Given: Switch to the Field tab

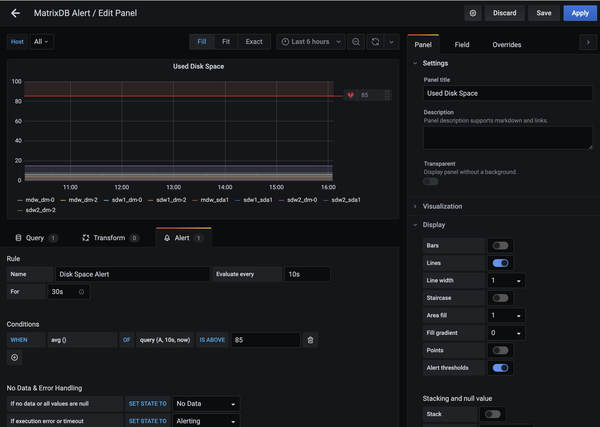Looking at the screenshot, I should 462,44.
